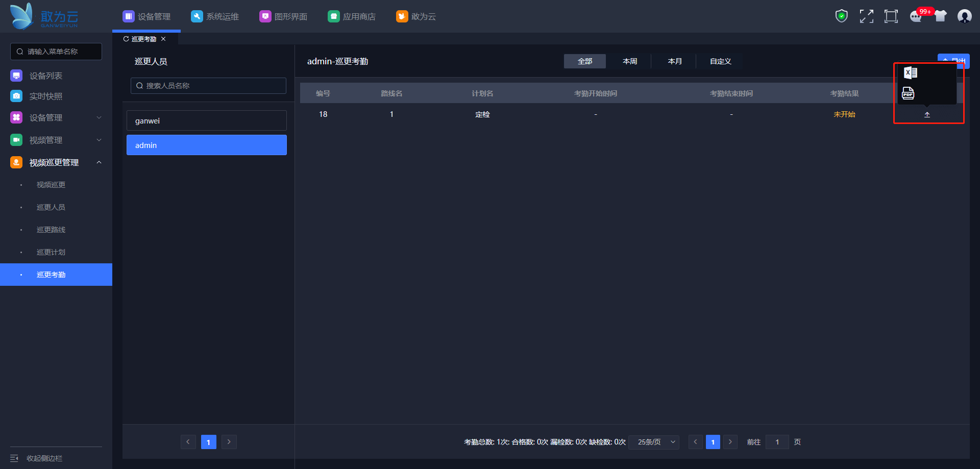Select the 本周 time filter
Viewport: 980px width, 469px height.
pos(630,61)
